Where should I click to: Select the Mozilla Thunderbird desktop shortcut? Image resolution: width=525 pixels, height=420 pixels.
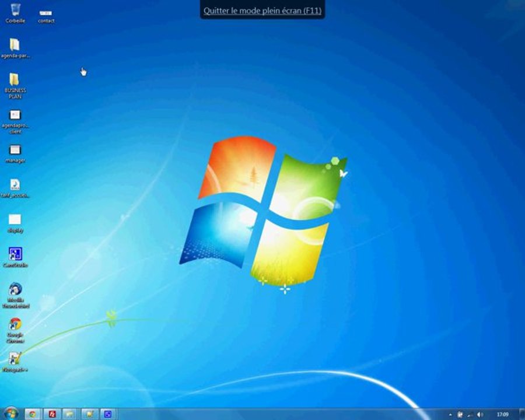click(x=15, y=295)
